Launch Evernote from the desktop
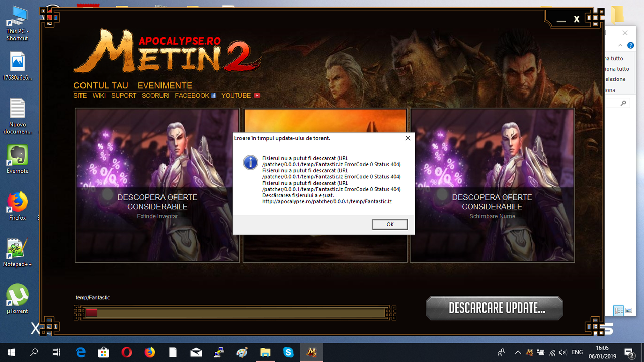Image resolution: width=644 pixels, height=362 pixels. [x=17, y=159]
